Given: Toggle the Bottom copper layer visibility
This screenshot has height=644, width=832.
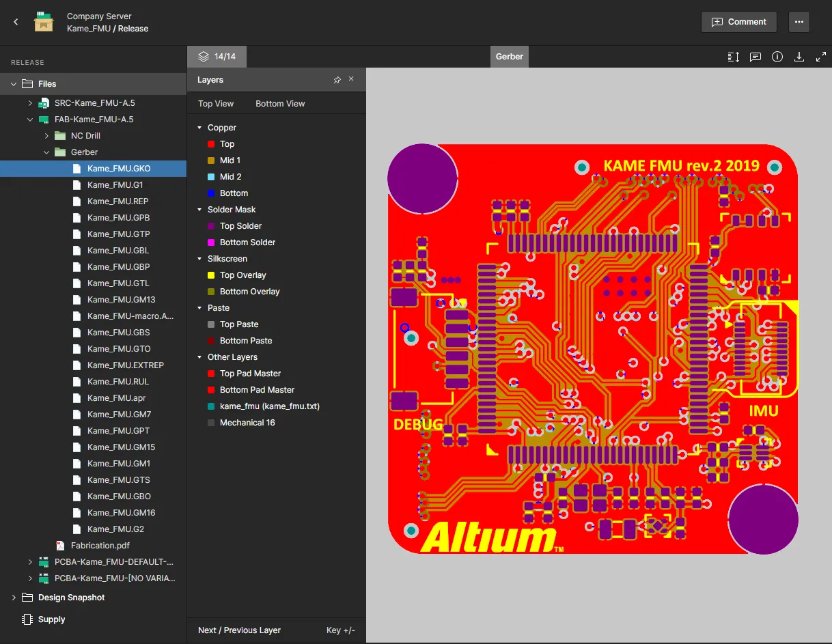Looking at the screenshot, I should pyautogui.click(x=211, y=193).
